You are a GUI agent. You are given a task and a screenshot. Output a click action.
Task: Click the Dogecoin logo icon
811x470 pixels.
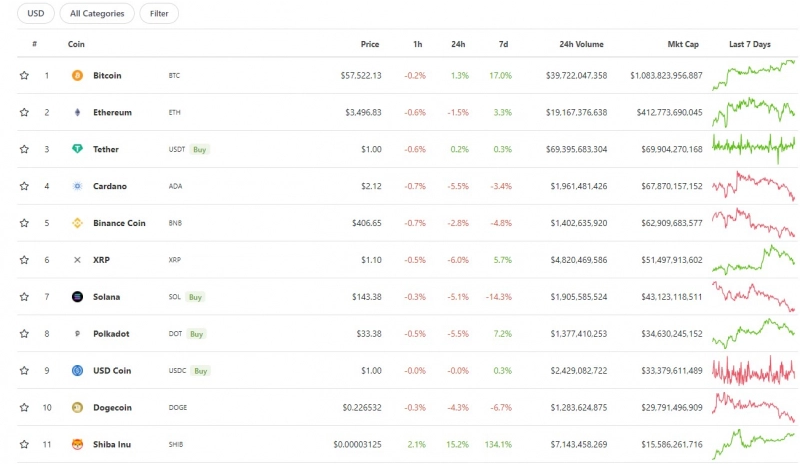(x=77, y=407)
